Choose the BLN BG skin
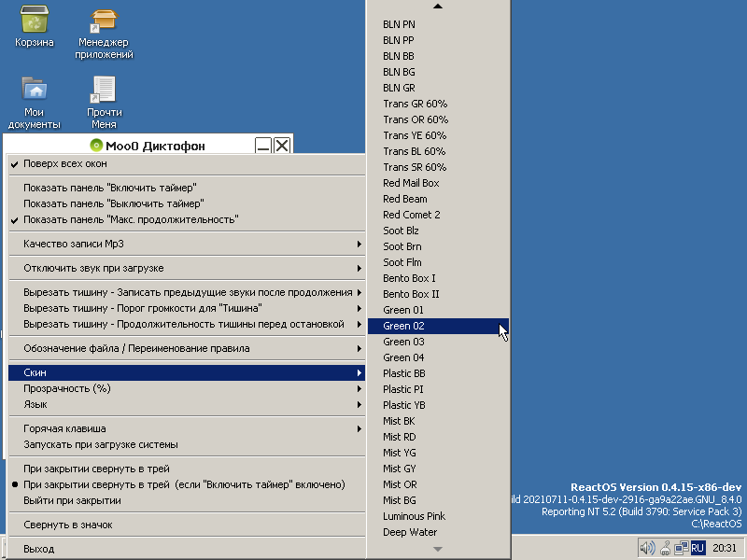 click(438, 72)
